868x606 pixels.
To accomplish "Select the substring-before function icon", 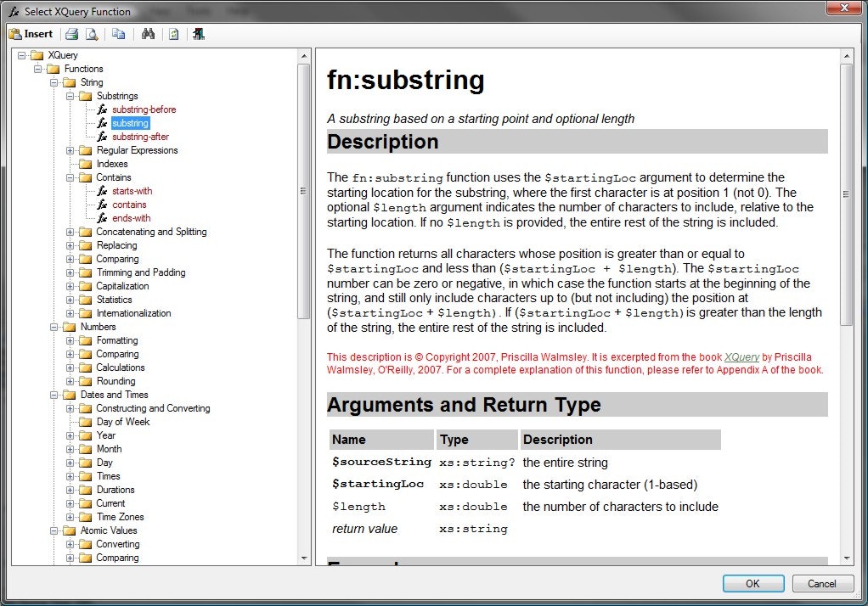I will click(102, 109).
